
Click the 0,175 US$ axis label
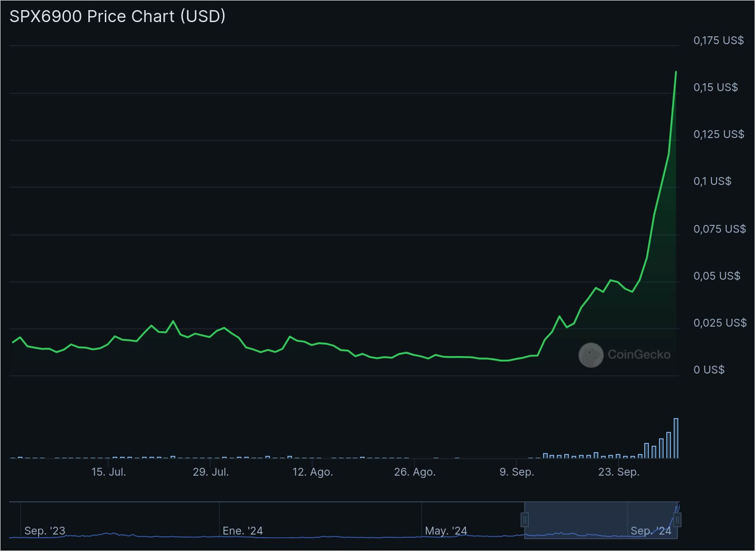point(719,40)
